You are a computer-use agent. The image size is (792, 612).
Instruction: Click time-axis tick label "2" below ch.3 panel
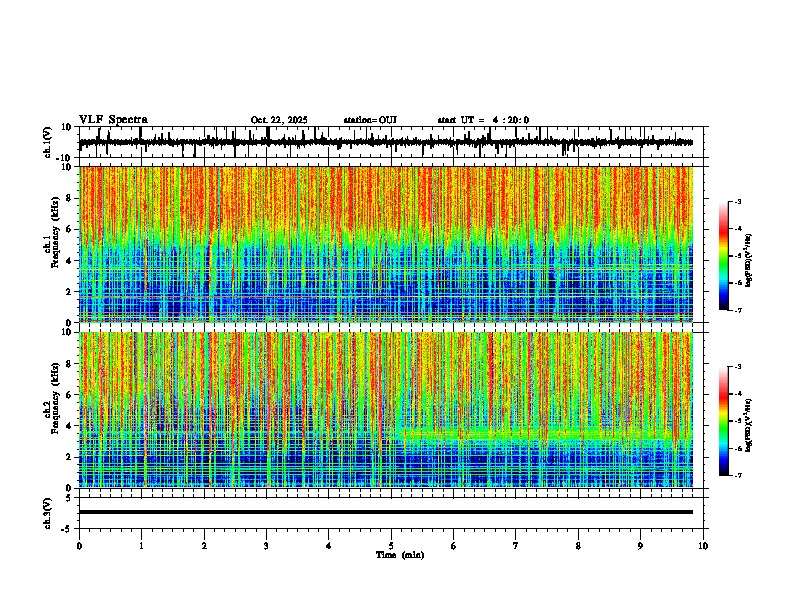click(x=204, y=546)
